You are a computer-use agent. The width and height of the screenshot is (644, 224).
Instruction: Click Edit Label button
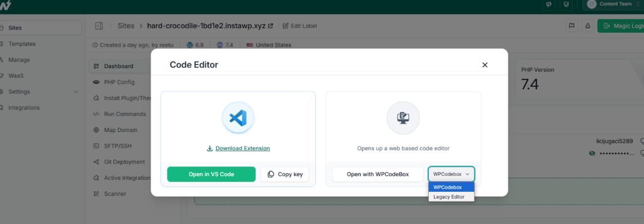pyautogui.click(x=300, y=26)
